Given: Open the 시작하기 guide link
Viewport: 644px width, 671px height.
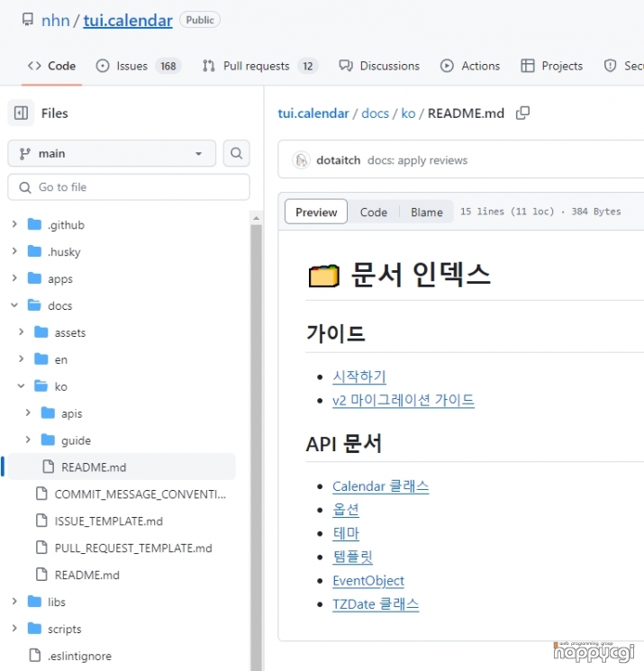Looking at the screenshot, I should (359, 376).
